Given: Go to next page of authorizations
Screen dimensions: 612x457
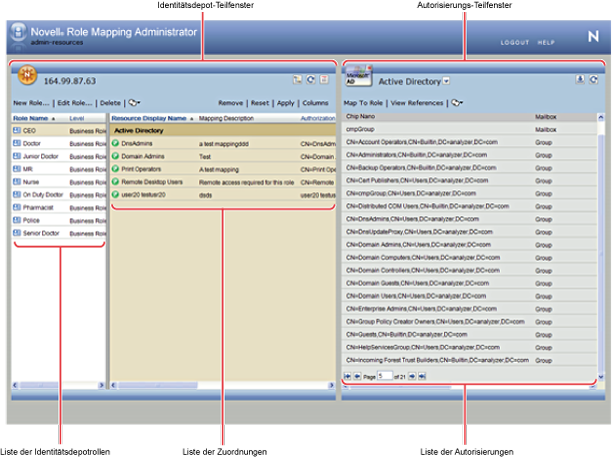Looking at the screenshot, I should [x=412, y=376].
